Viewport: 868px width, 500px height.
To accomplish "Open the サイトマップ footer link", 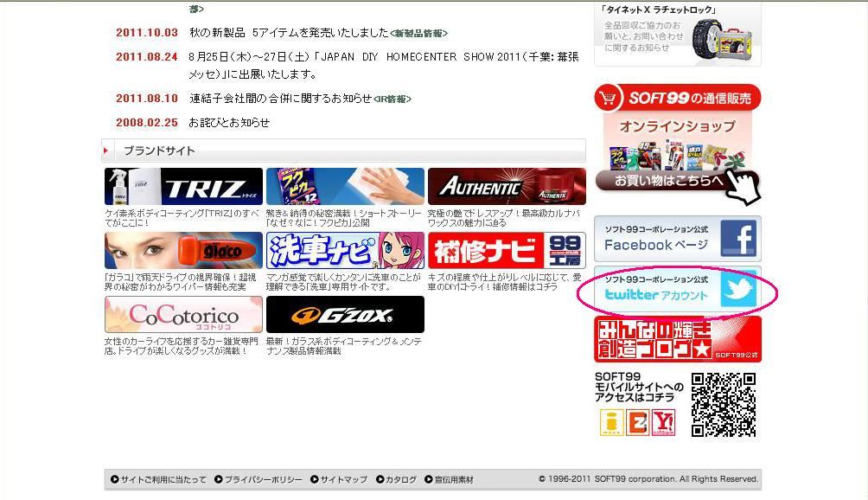I will coord(339,479).
